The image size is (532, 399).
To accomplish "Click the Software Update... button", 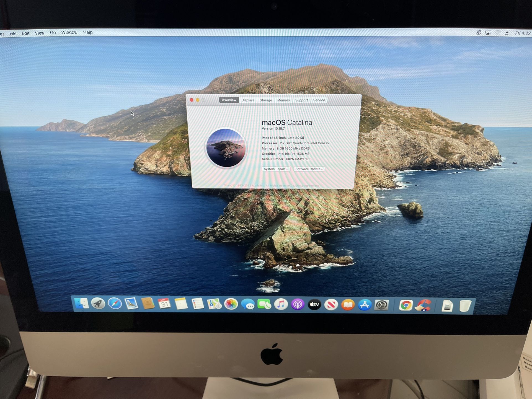I will click(x=309, y=169).
